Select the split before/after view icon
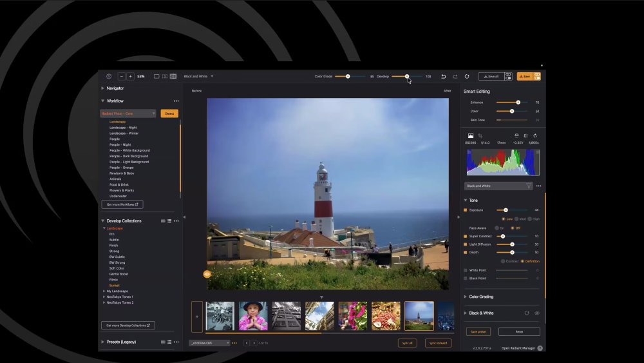Image resolution: width=644 pixels, height=363 pixels. [173, 76]
